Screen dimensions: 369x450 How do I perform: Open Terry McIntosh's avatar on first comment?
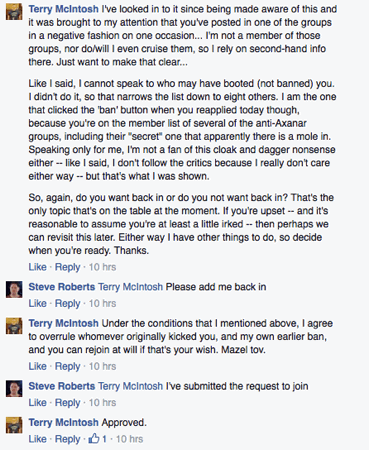pyautogui.click(x=14, y=11)
